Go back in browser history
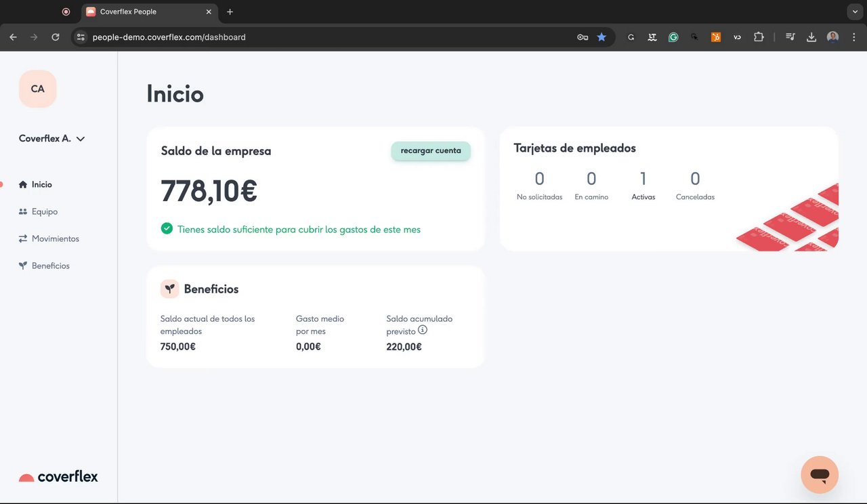The width and height of the screenshot is (867, 504). 13,37
